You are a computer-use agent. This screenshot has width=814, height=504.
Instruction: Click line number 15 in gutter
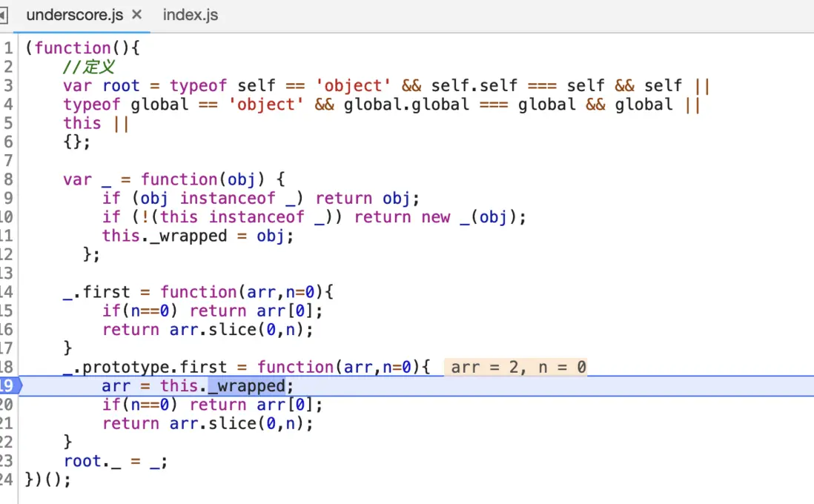tap(6, 311)
